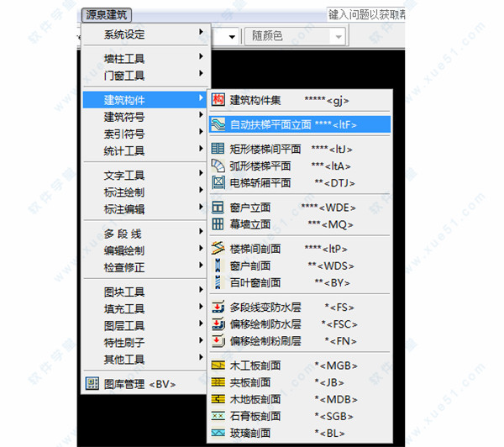Click the 图库管理 <BV> label

point(139,384)
